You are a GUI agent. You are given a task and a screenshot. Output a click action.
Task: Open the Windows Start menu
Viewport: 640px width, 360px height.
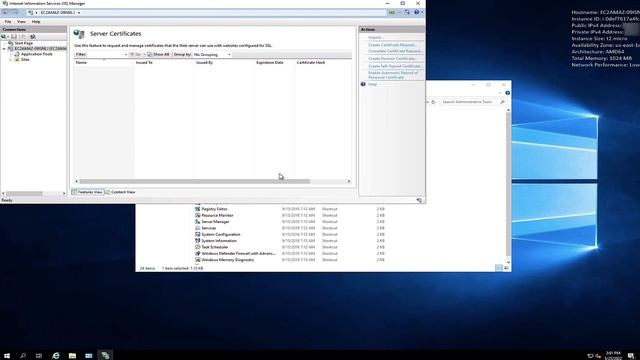(x=7, y=356)
